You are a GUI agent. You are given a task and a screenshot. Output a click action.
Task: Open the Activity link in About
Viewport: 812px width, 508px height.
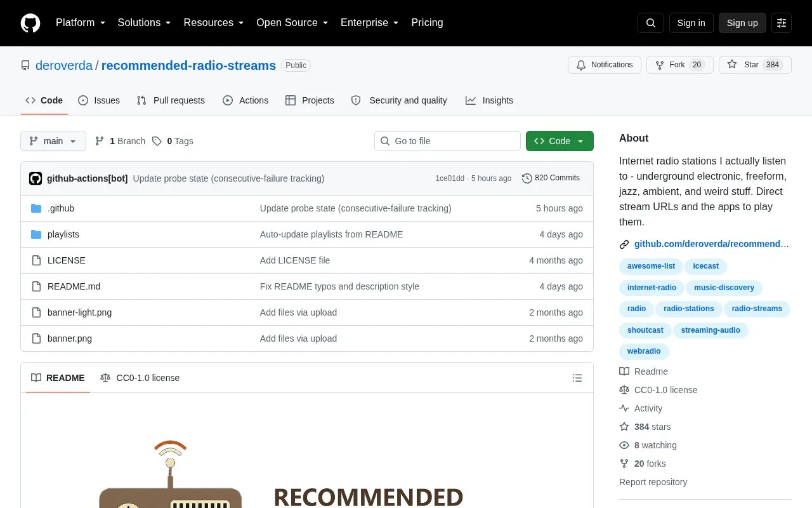coord(641,408)
